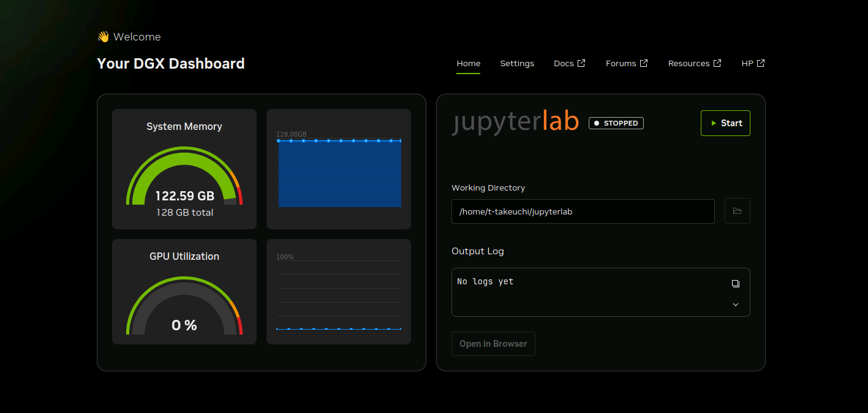Click the System Memory gauge
868x413 pixels.
point(184,178)
